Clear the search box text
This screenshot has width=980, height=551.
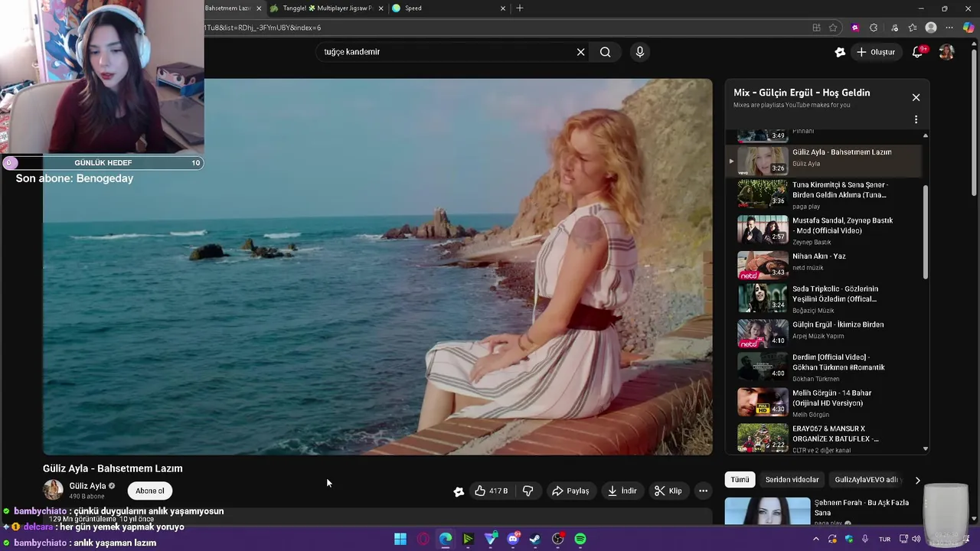[x=580, y=52]
